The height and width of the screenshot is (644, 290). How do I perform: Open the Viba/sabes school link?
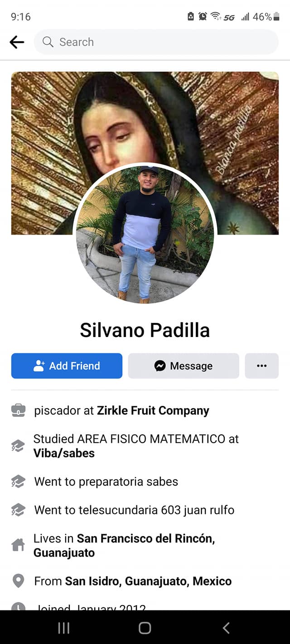64,453
